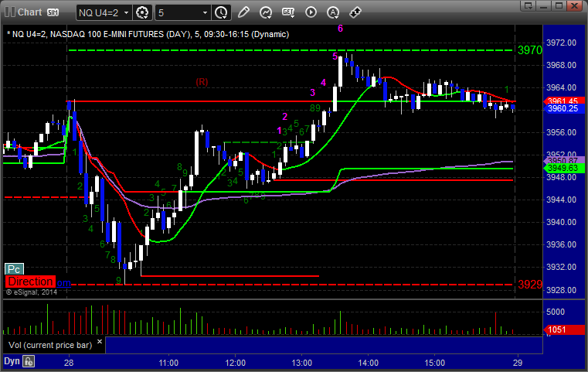Screen dimensions: 588x372
Task: Click the 3961.45 red price marker
Action: tap(563, 101)
